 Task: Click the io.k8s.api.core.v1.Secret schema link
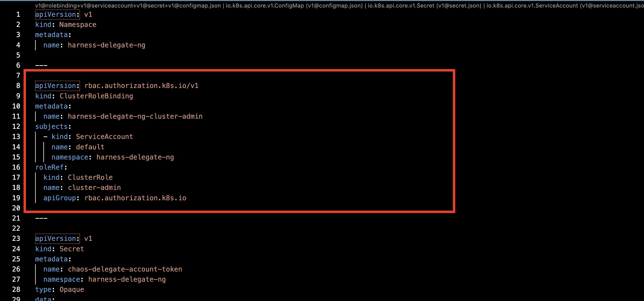coord(424,5)
